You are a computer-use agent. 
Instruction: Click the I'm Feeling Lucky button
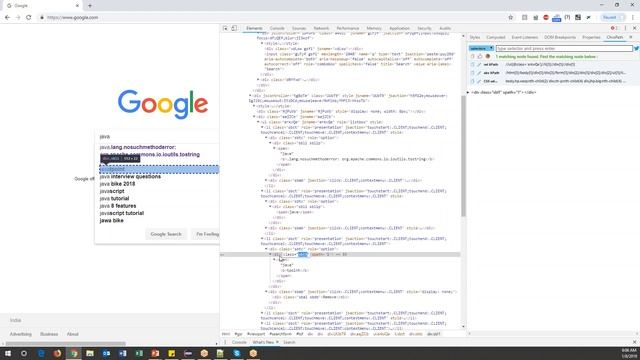(x=206, y=234)
